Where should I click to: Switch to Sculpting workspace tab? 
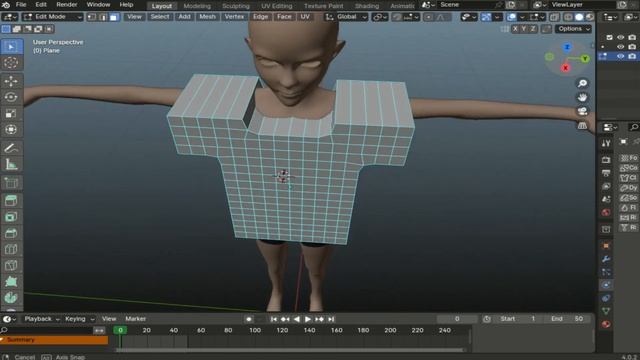(236, 6)
